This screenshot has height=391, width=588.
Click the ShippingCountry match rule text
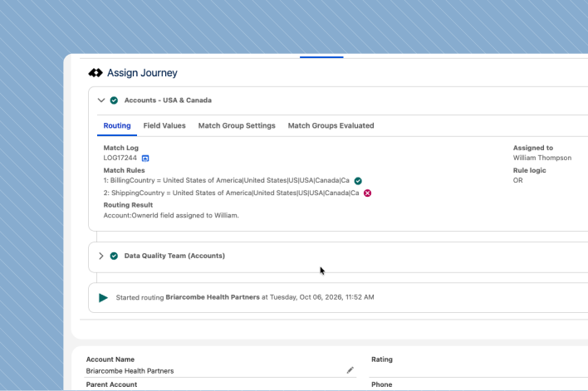pos(231,193)
